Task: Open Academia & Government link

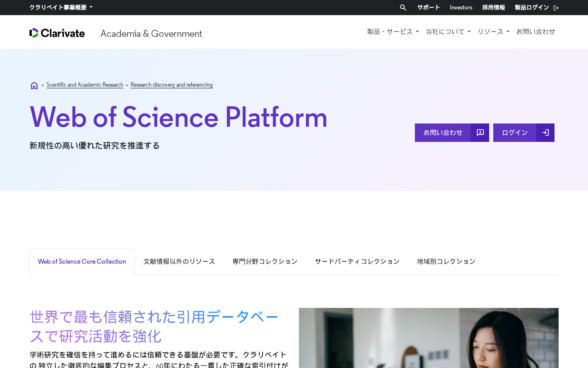Action: (151, 34)
